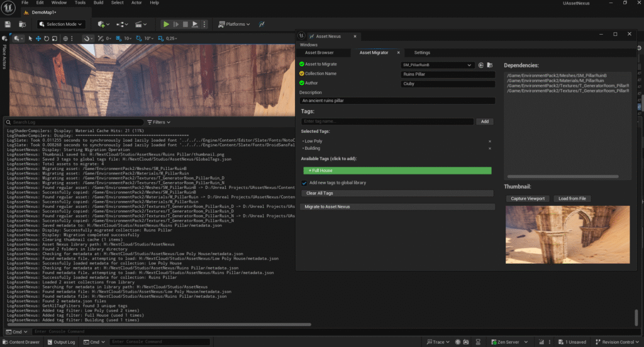Select the Rotate transform tool
The width and height of the screenshot is (644, 347).
[x=47, y=38]
